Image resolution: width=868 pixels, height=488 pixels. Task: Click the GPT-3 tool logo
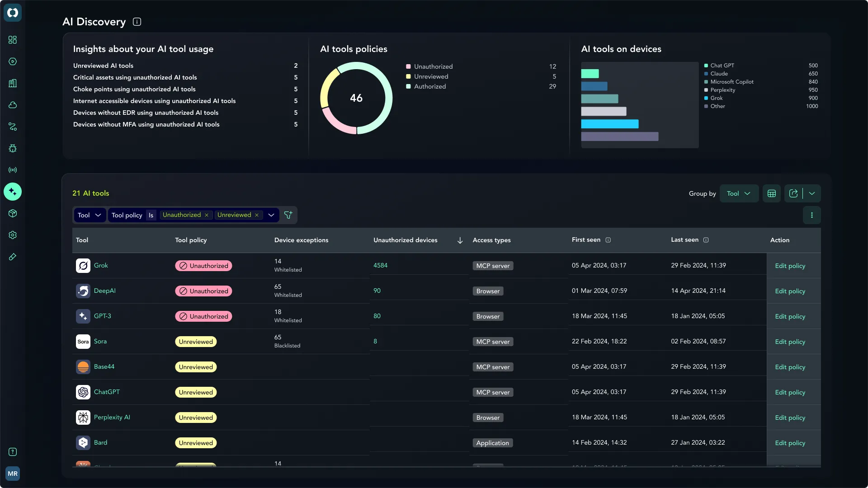pos(83,316)
